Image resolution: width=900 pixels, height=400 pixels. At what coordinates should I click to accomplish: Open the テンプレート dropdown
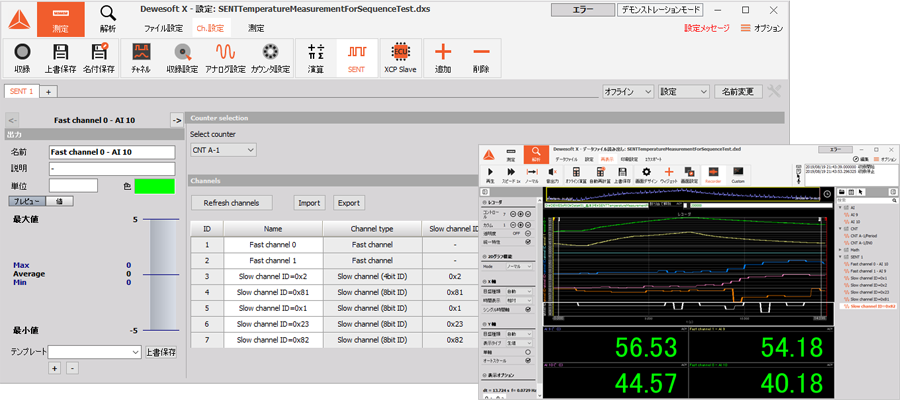point(95,352)
